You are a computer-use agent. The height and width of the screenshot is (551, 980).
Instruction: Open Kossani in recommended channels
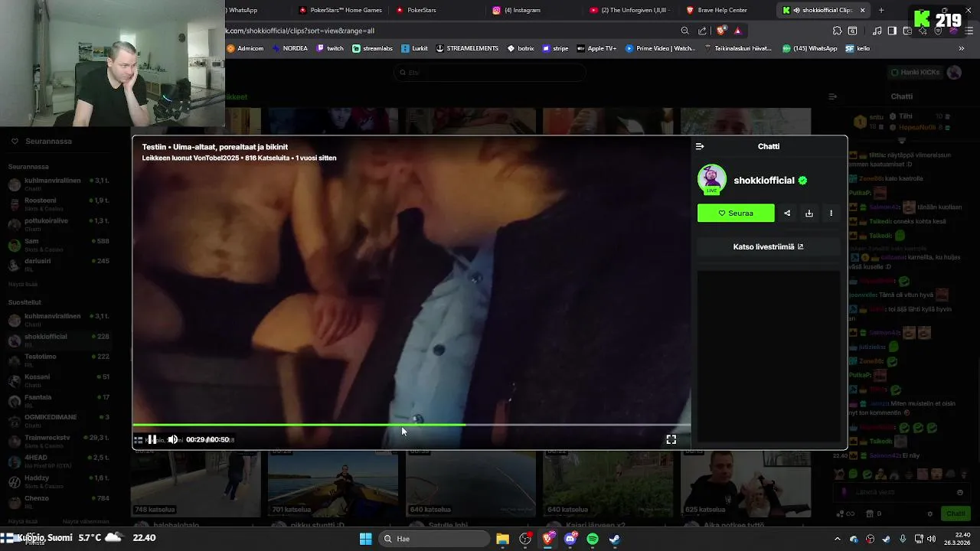tap(60, 380)
